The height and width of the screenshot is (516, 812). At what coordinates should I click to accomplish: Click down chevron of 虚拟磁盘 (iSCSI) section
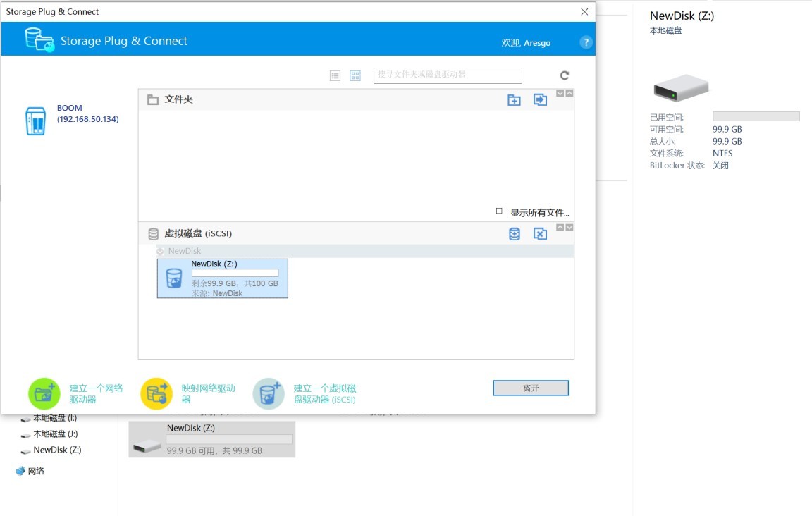tap(569, 228)
